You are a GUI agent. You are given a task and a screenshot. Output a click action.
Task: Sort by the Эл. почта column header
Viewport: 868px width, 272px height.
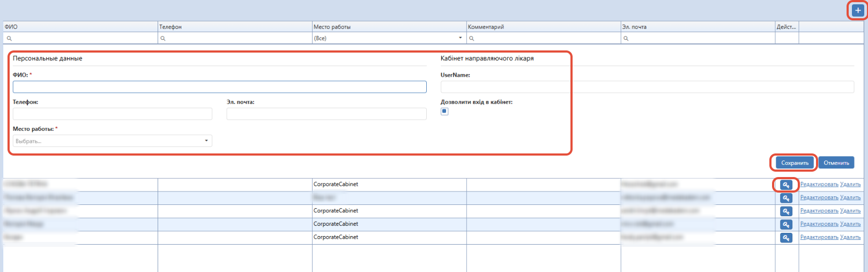click(698, 27)
